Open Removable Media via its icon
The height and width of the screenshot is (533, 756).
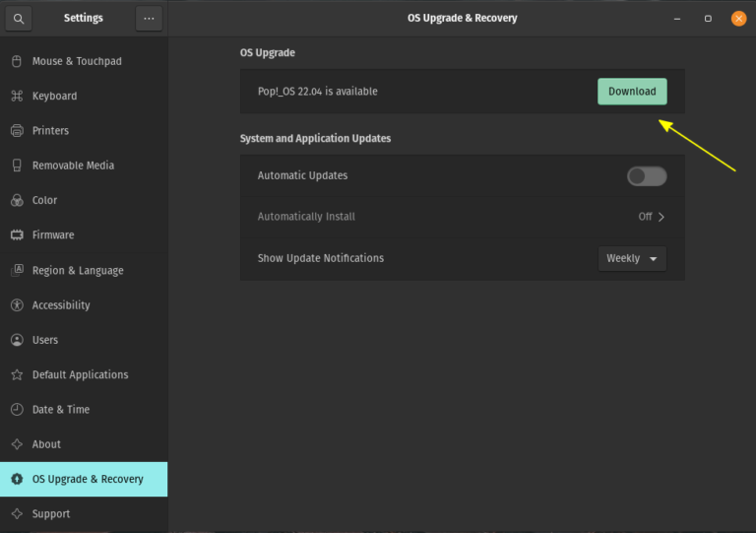tap(17, 166)
